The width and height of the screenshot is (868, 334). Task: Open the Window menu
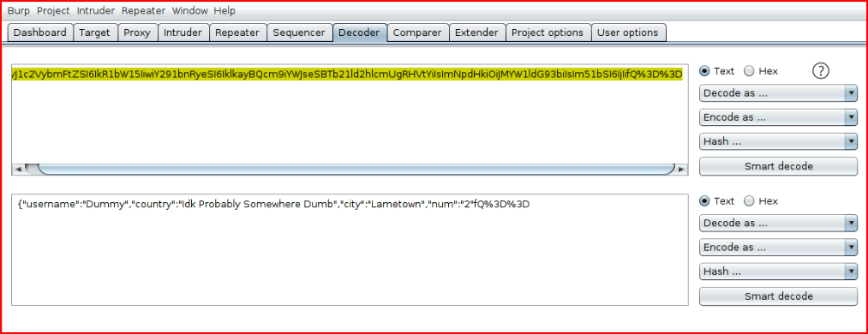tap(190, 10)
